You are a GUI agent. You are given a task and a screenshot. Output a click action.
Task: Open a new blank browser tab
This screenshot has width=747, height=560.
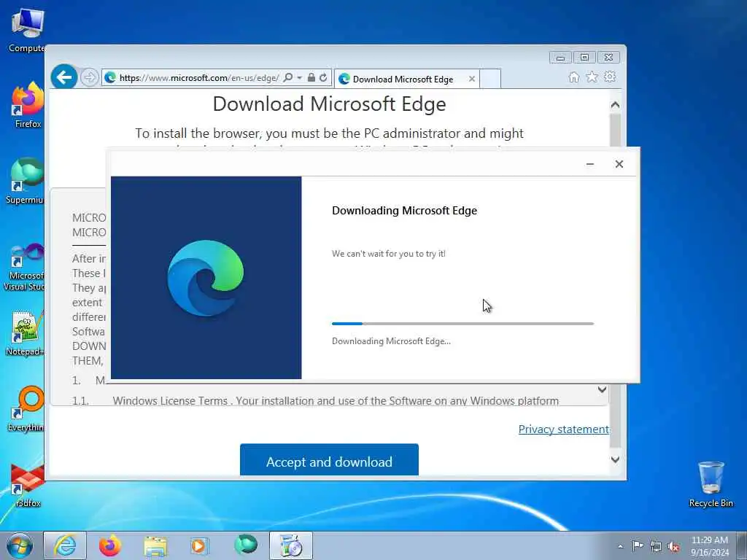click(489, 79)
